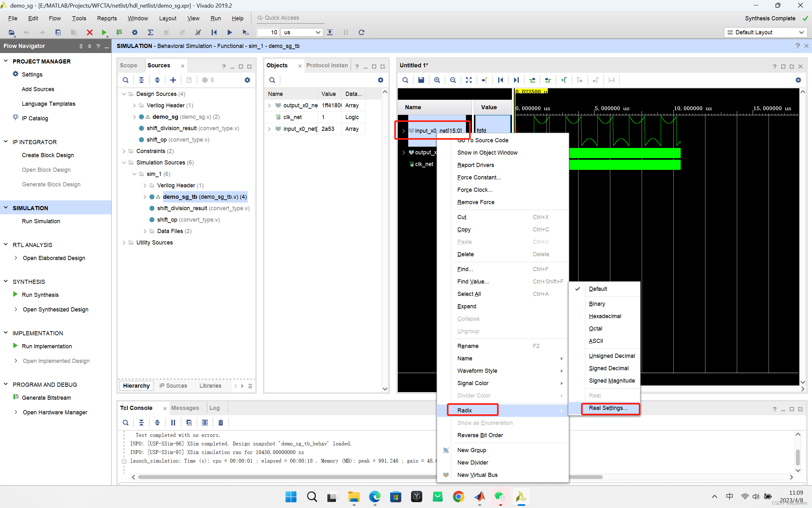Jump to time zero in the waveform toolbar

coord(500,80)
